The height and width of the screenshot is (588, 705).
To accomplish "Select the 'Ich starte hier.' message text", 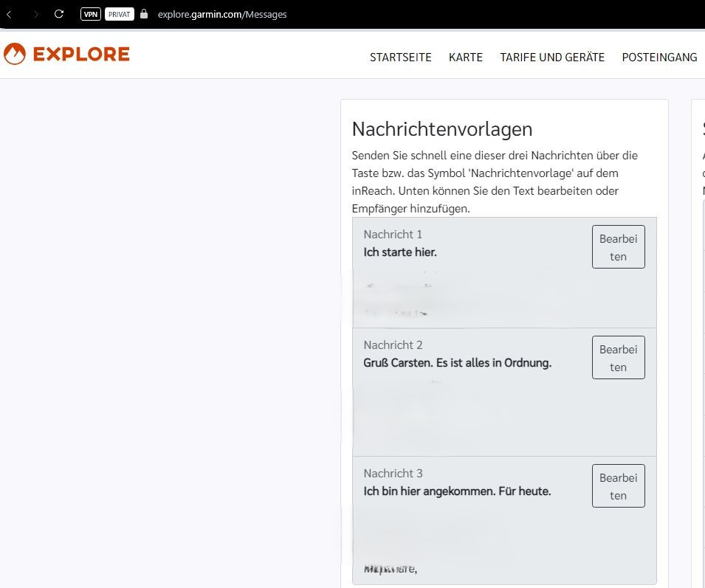I will pos(400,252).
